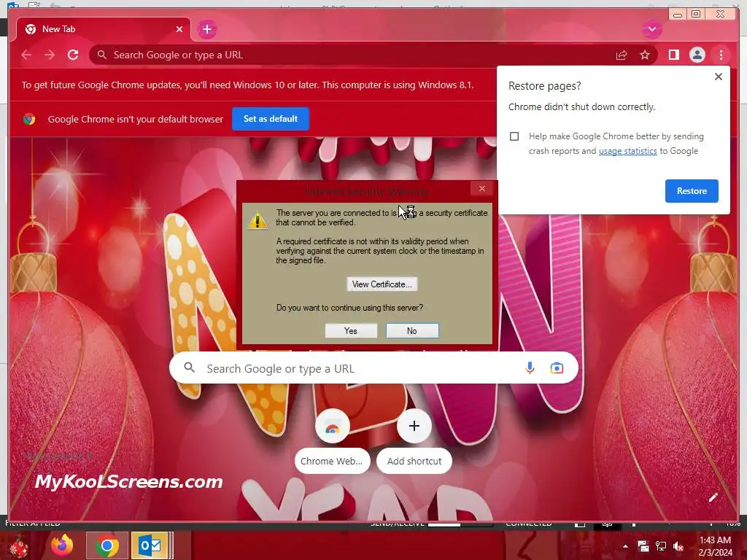This screenshot has height=560, width=747.
Task: Reload the page with refresh icon
Action: click(x=73, y=55)
